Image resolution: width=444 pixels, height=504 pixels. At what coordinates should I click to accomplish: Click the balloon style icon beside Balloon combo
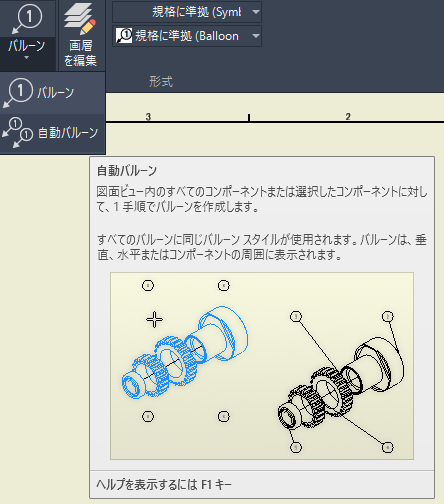tap(124, 36)
